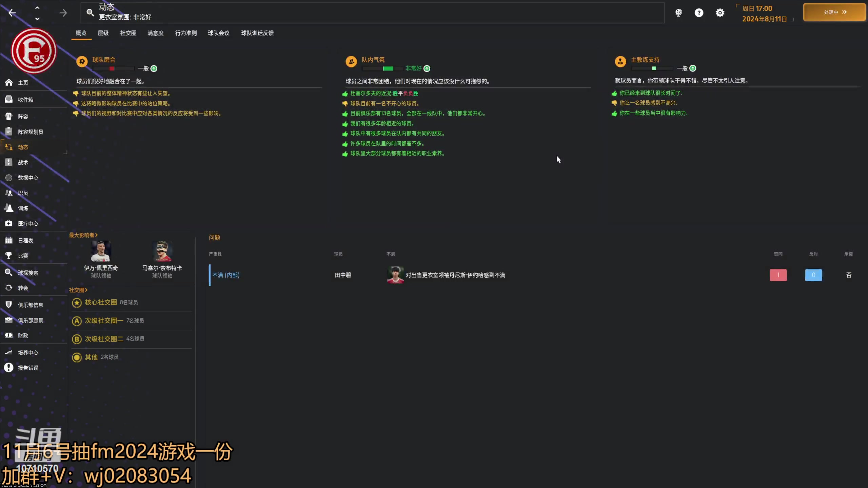Click the 球队磨合 cohesion progress bar
The image size is (868, 488).
[114, 68]
